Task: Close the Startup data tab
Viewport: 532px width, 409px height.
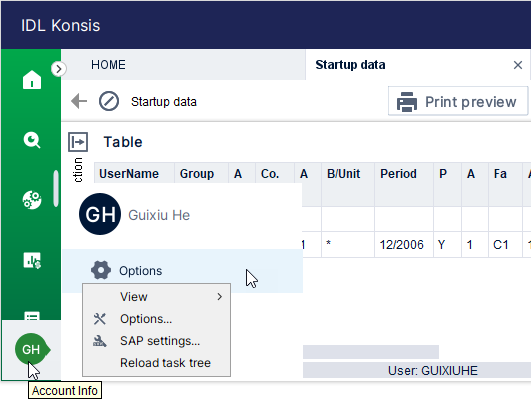Action: (518, 65)
